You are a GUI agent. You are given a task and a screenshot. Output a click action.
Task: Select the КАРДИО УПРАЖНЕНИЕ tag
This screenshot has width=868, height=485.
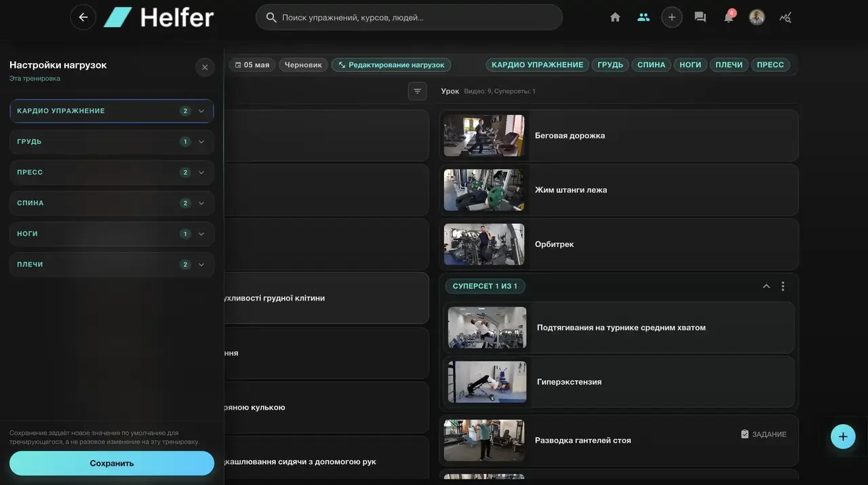tap(537, 65)
